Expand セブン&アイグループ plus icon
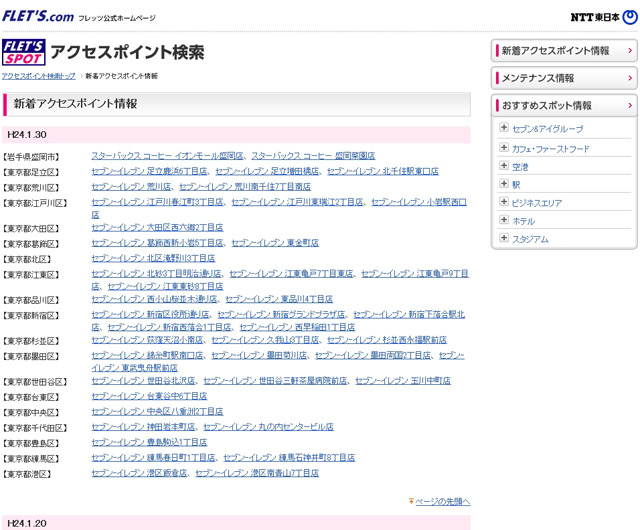 coord(504,127)
